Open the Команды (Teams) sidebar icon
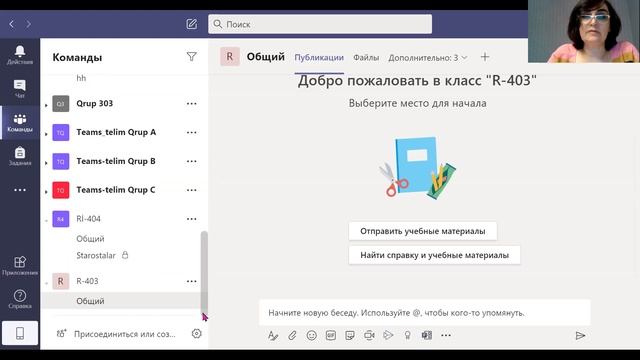 click(x=20, y=122)
